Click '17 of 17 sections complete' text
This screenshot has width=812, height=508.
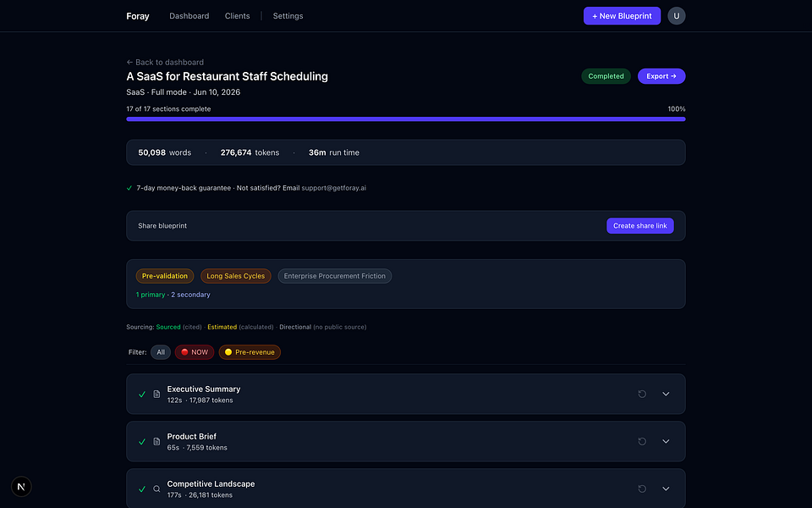[x=168, y=109]
